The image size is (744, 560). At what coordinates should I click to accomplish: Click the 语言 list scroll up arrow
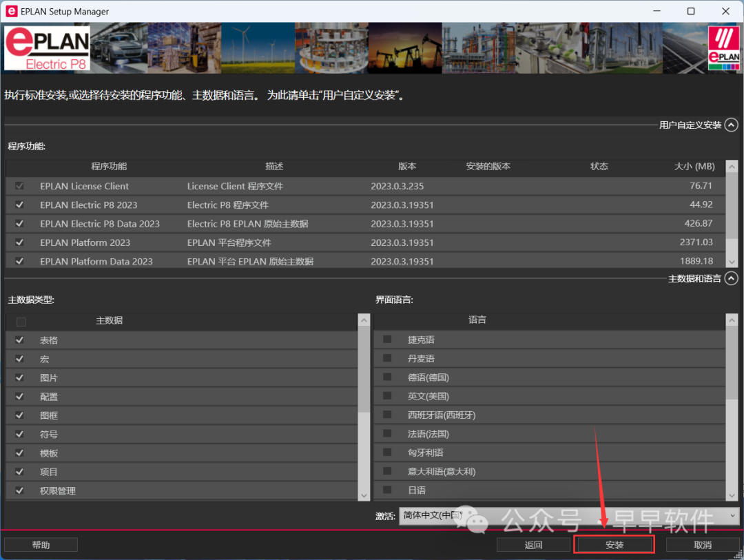tap(732, 320)
